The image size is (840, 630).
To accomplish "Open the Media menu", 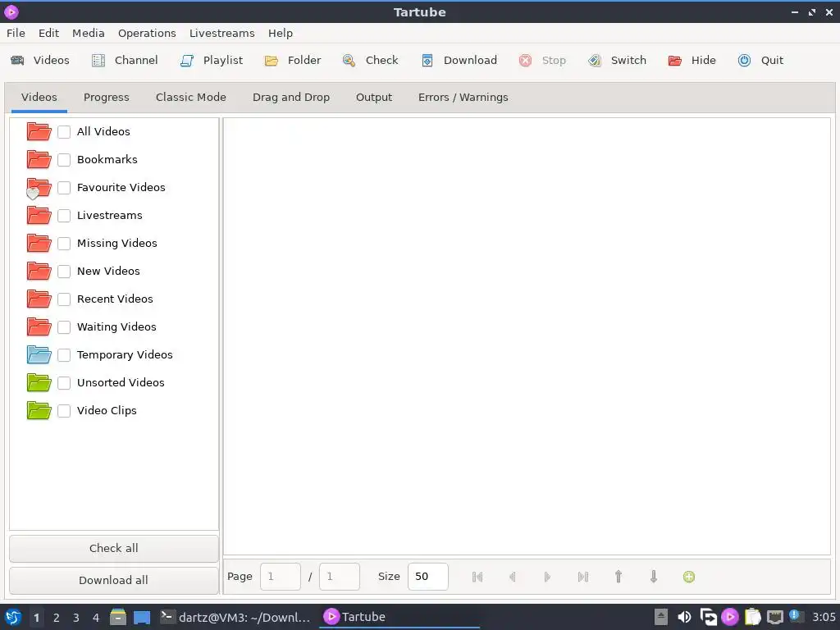I will (x=89, y=33).
